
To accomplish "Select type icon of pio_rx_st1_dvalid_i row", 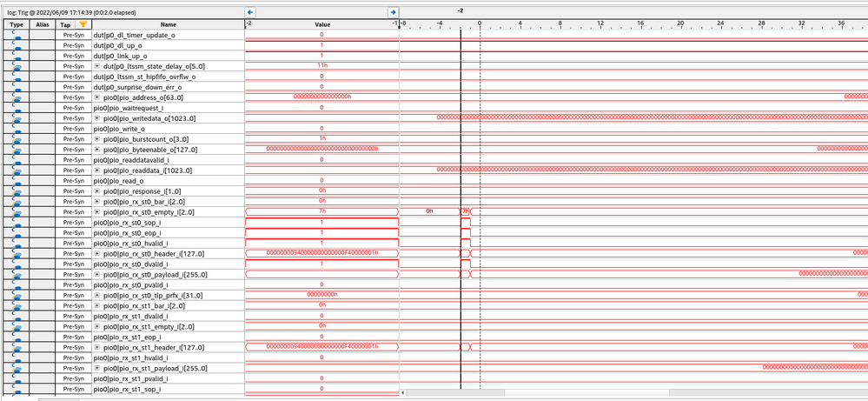I will click(x=17, y=317).
